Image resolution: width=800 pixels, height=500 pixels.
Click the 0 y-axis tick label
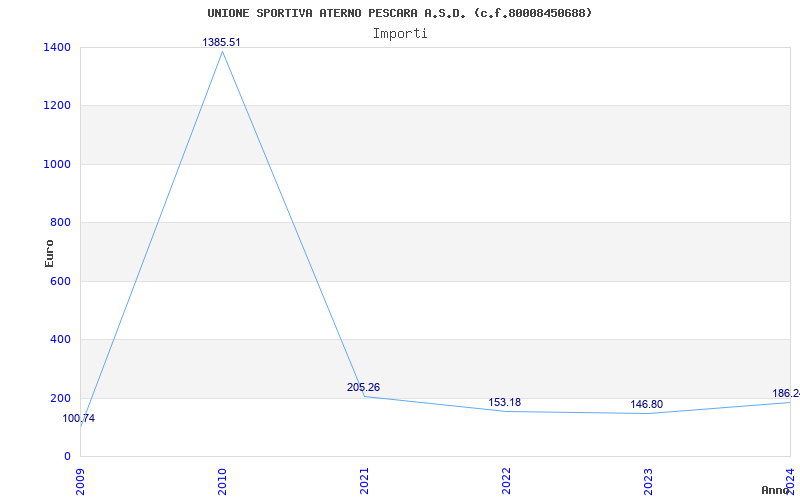click(67, 456)
